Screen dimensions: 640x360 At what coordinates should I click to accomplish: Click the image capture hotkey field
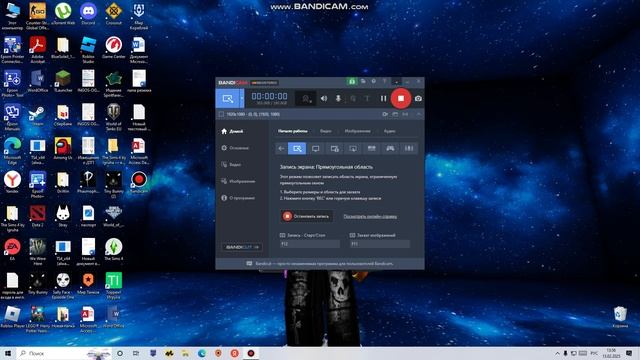pos(380,244)
